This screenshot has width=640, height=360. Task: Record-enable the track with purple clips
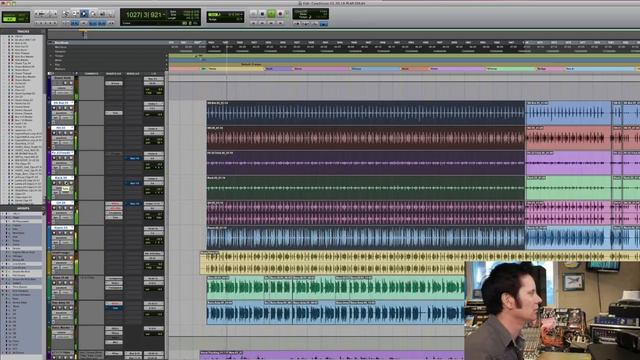(54, 158)
